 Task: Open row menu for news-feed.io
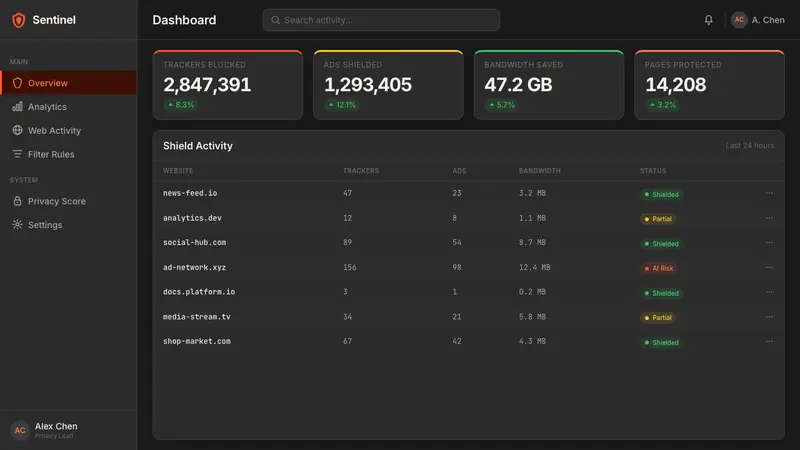769,193
